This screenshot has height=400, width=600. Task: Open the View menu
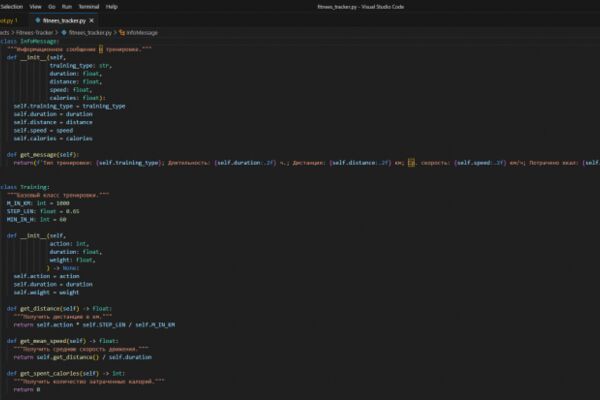[x=35, y=7]
